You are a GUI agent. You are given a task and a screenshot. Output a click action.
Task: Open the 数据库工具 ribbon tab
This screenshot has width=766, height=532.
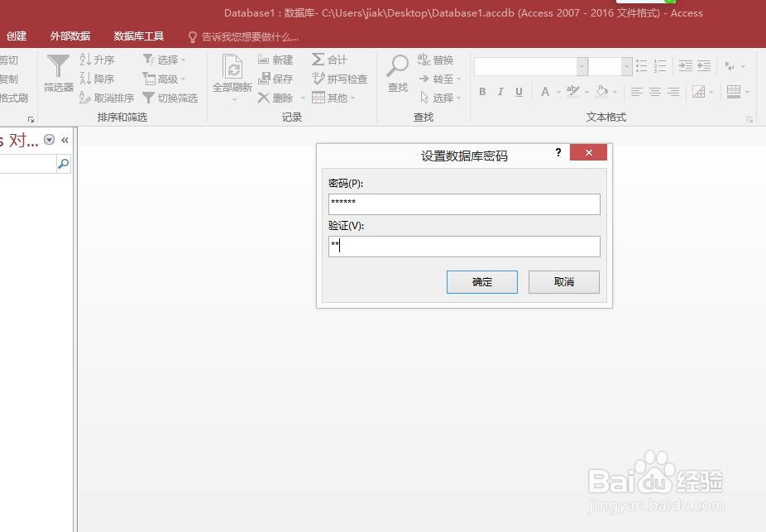pos(139,36)
